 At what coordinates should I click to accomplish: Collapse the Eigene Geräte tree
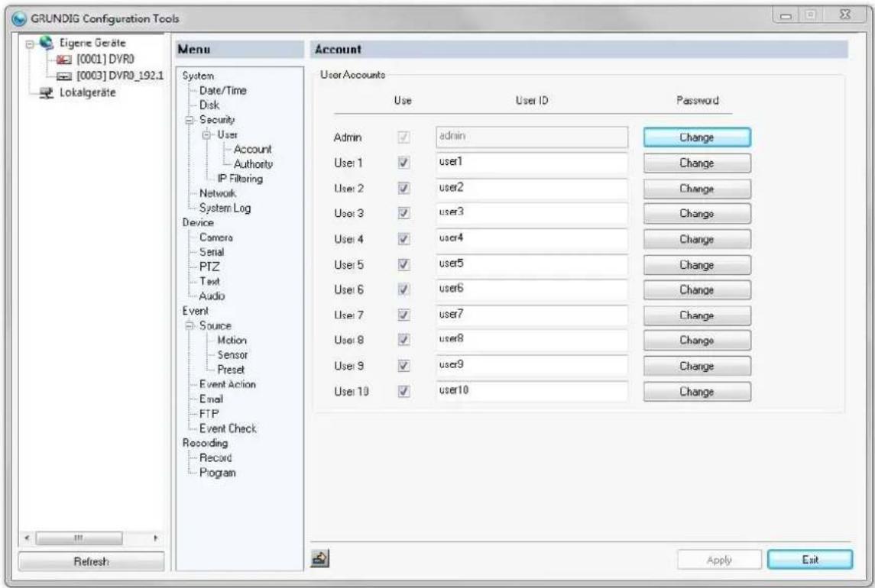[29, 44]
